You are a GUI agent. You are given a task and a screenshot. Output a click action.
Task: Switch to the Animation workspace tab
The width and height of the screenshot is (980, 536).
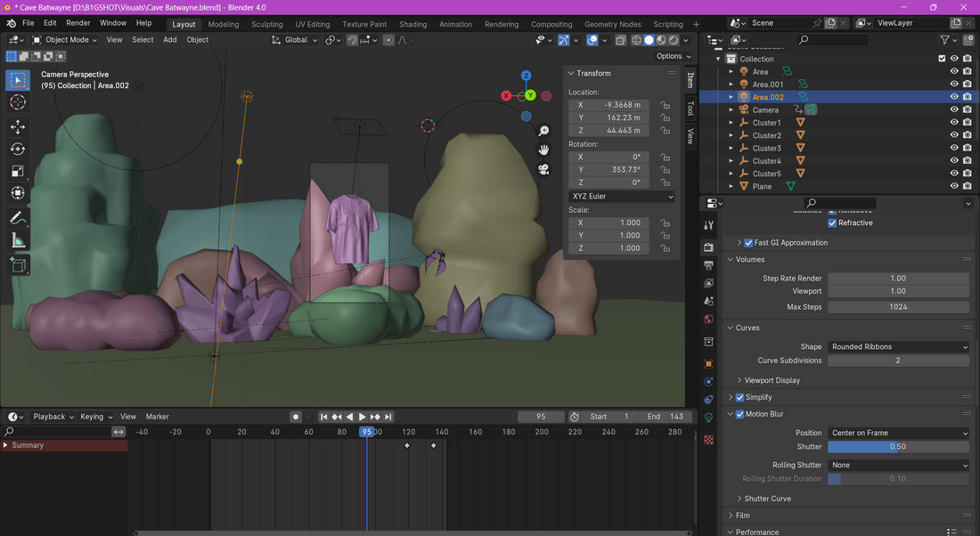click(455, 24)
